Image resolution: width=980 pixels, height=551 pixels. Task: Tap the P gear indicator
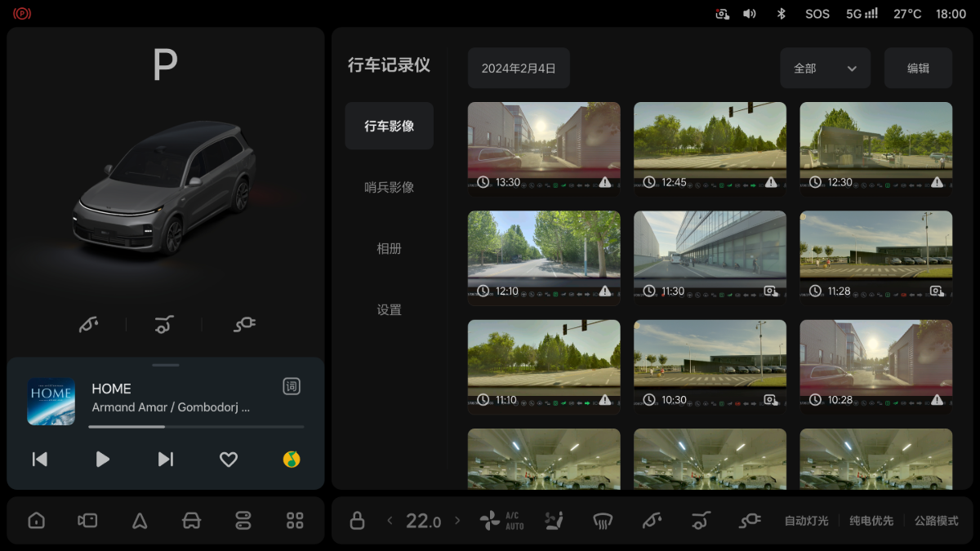[x=165, y=64]
